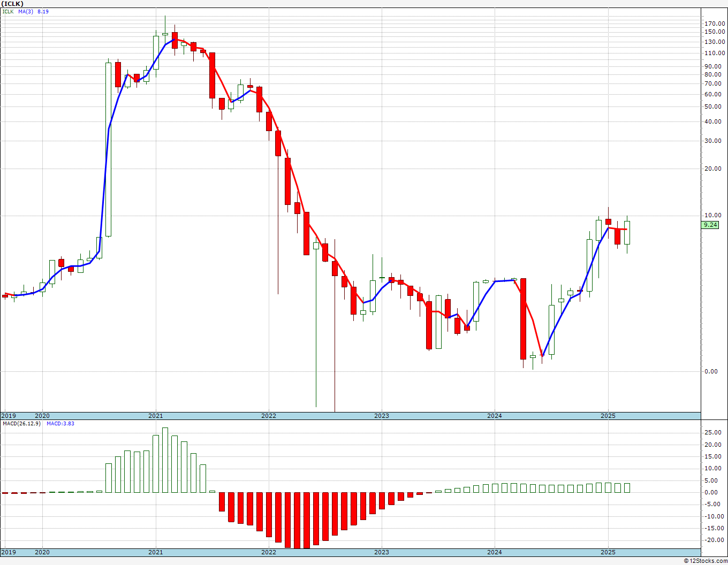Click 2025 on the MACD panel time axis
The width and height of the screenshot is (728, 565).
[x=608, y=552]
